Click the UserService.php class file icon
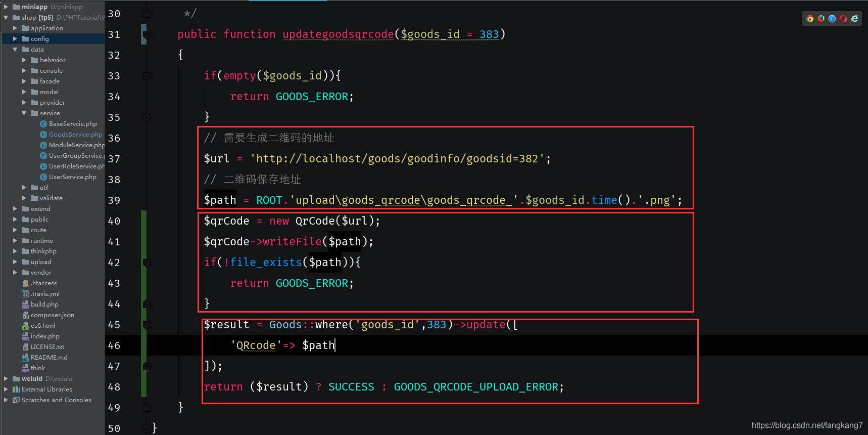 pyautogui.click(x=43, y=177)
